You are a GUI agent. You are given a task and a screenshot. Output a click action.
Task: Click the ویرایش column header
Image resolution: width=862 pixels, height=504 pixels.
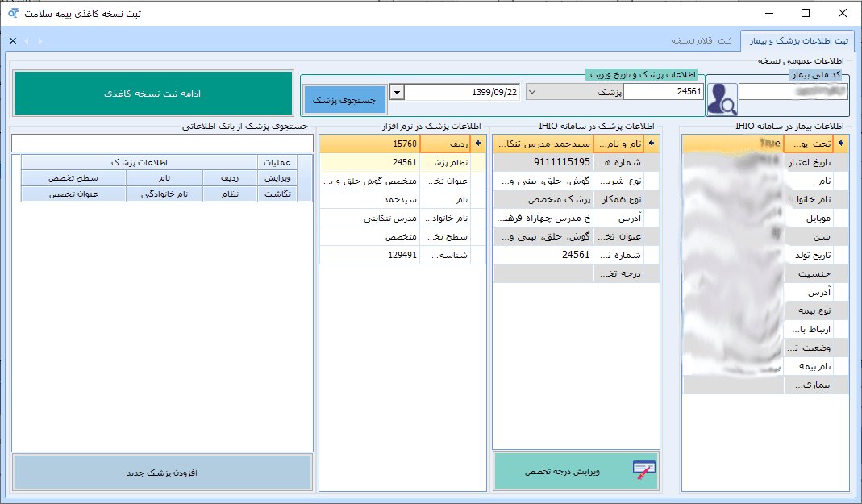click(x=277, y=178)
